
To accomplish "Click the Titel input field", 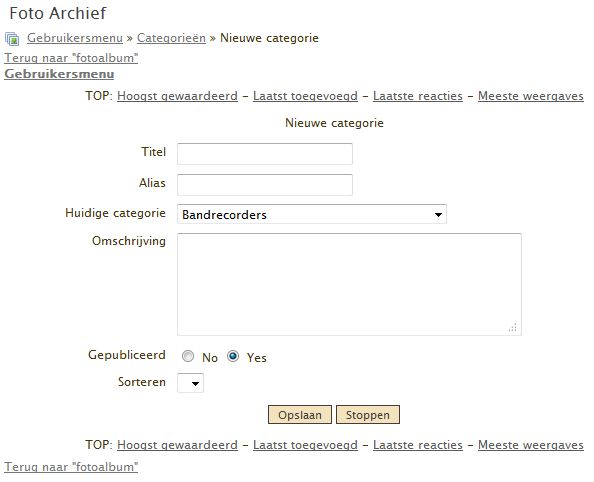I will [265, 154].
